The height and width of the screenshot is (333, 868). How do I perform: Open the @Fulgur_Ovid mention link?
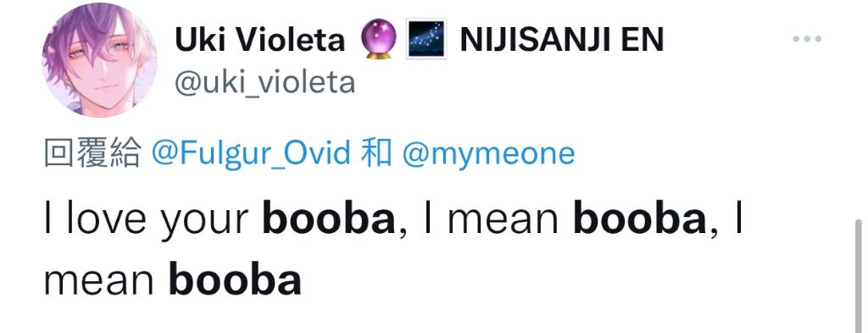251,153
